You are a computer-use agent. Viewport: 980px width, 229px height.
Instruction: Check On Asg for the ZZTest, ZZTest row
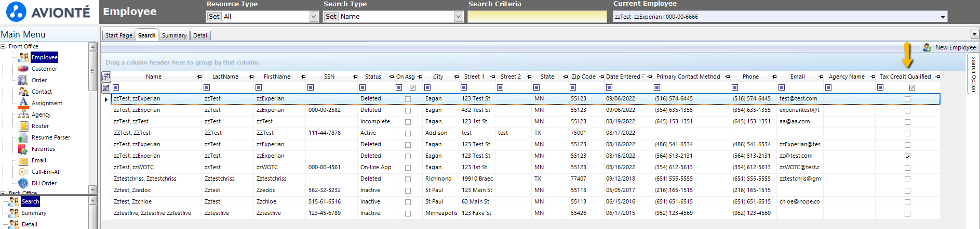point(408,133)
